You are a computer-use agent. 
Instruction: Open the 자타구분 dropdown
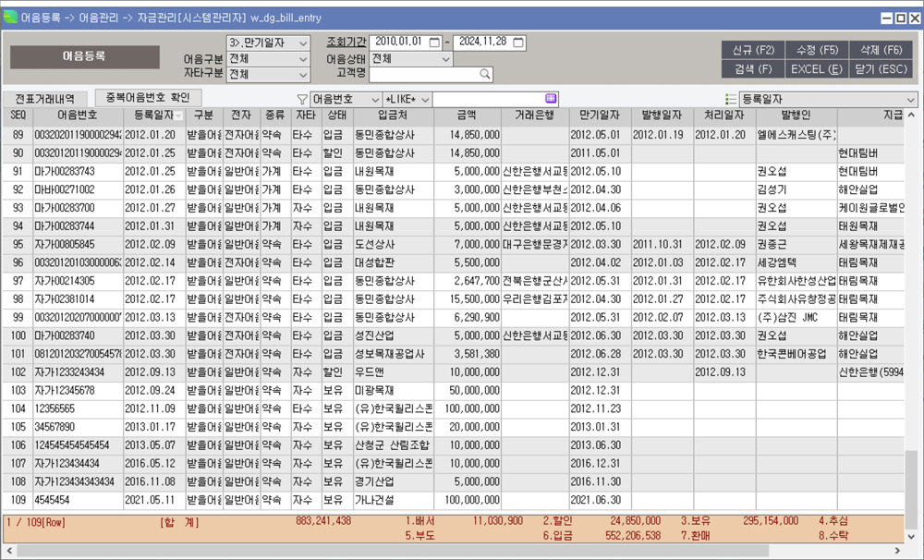pos(303,75)
